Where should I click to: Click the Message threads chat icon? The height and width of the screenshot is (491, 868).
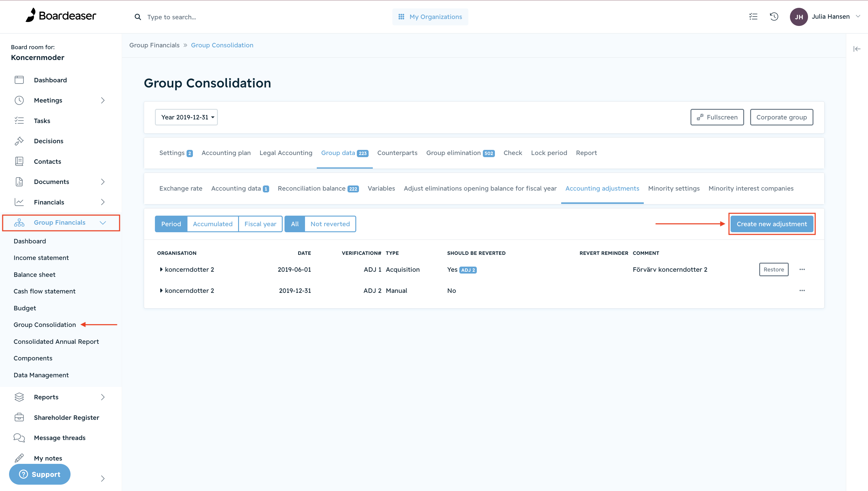[x=19, y=438]
